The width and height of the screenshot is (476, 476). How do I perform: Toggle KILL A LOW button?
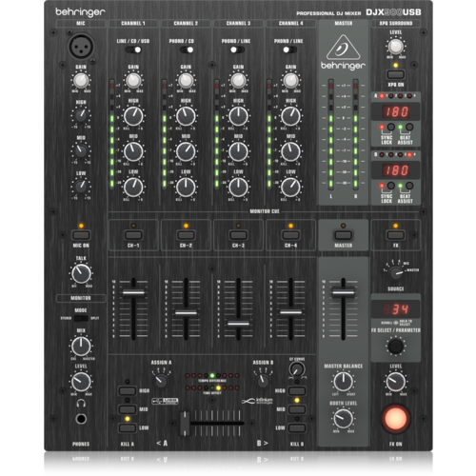(128, 427)
